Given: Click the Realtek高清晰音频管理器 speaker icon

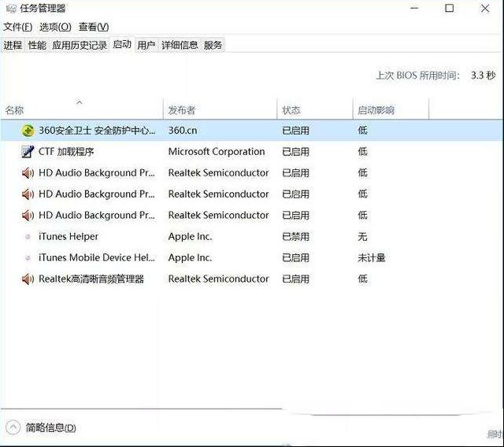Looking at the screenshot, I should [x=28, y=279].
